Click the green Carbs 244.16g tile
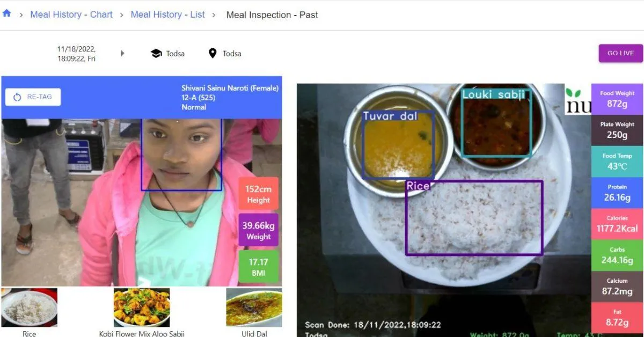Viewport: 644px width, 337px height. point(617,255)
